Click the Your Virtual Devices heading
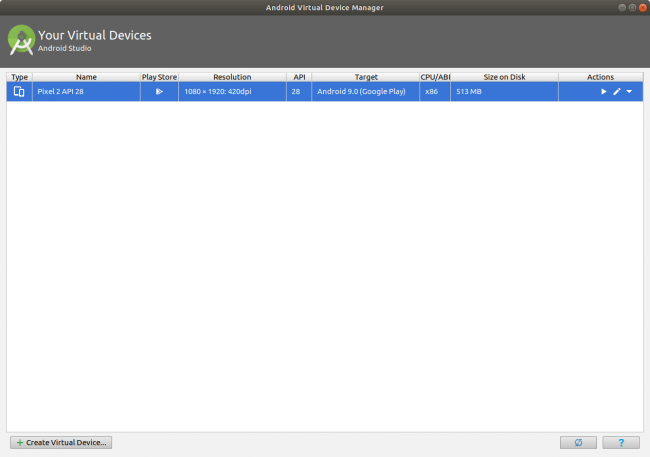The width and height of the screenshot is (650, 457). pos(95,35)
